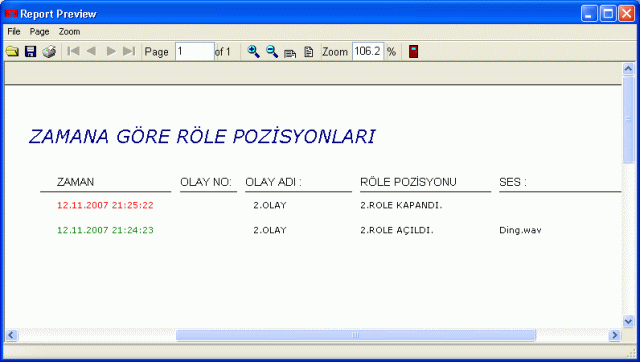Save the report with floppy disk icon
The image size is (640, 362).
[x=31, y=51]
